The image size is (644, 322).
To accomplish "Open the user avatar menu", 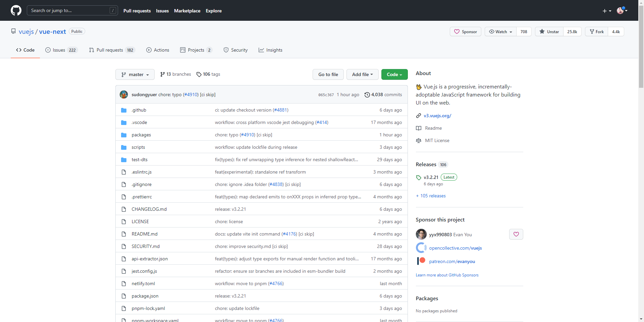I will pyautogui.click(x=622, y=10).
